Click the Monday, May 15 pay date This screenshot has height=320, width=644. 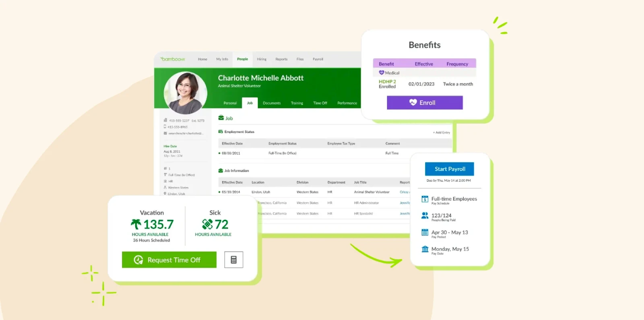[450, 249]
